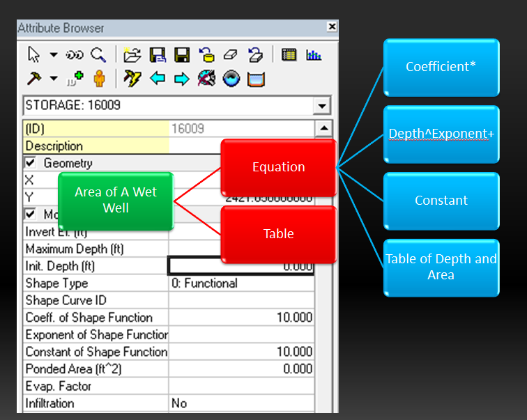Screen dimensions: 527x420
Task: Select the Maximum Depth (ft) label
Action: [x=75, y=249]
